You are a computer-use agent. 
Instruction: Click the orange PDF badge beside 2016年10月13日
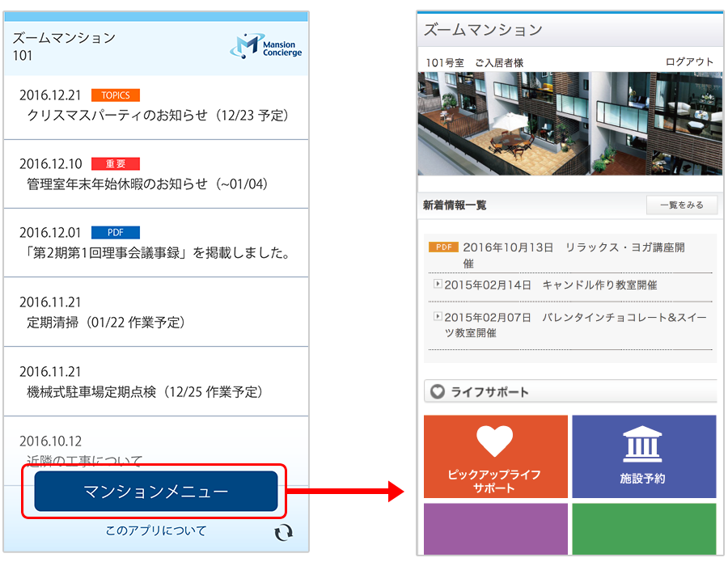(443, 247)
